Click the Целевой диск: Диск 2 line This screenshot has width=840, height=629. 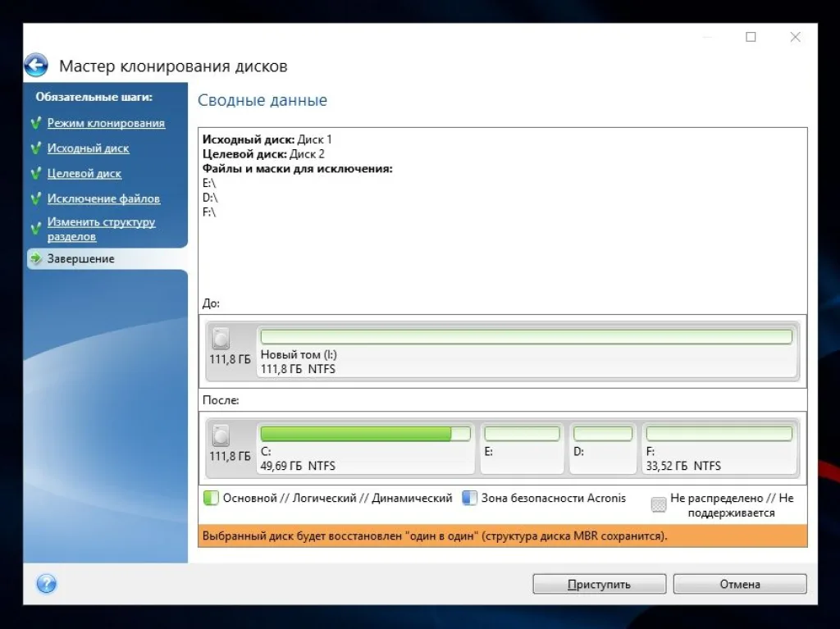click(x=263, y=154)
